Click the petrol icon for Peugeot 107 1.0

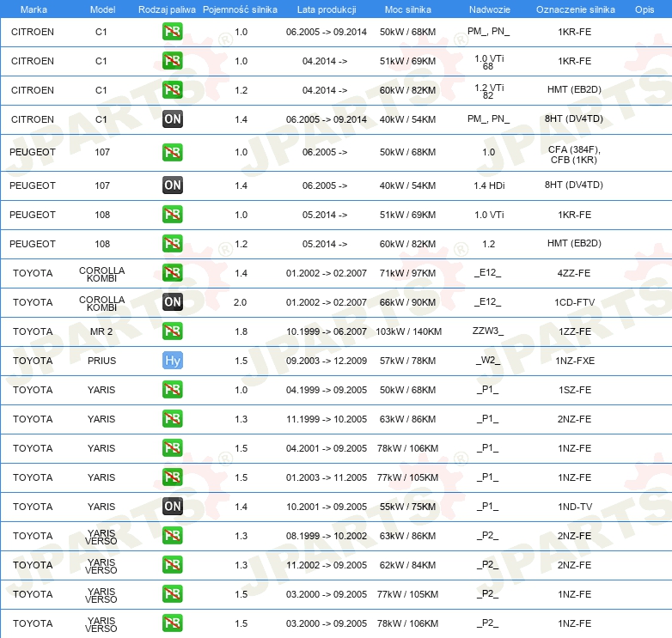(172, 152)
